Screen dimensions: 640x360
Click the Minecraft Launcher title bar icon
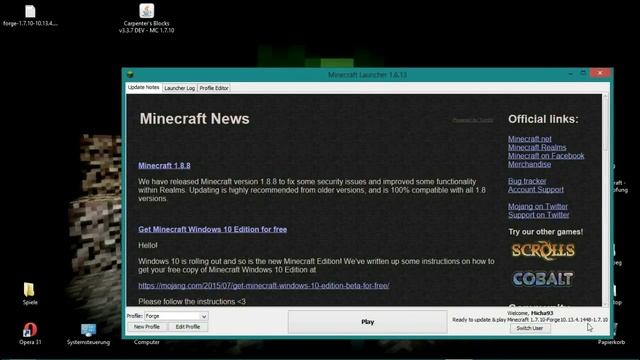[130, 74]
